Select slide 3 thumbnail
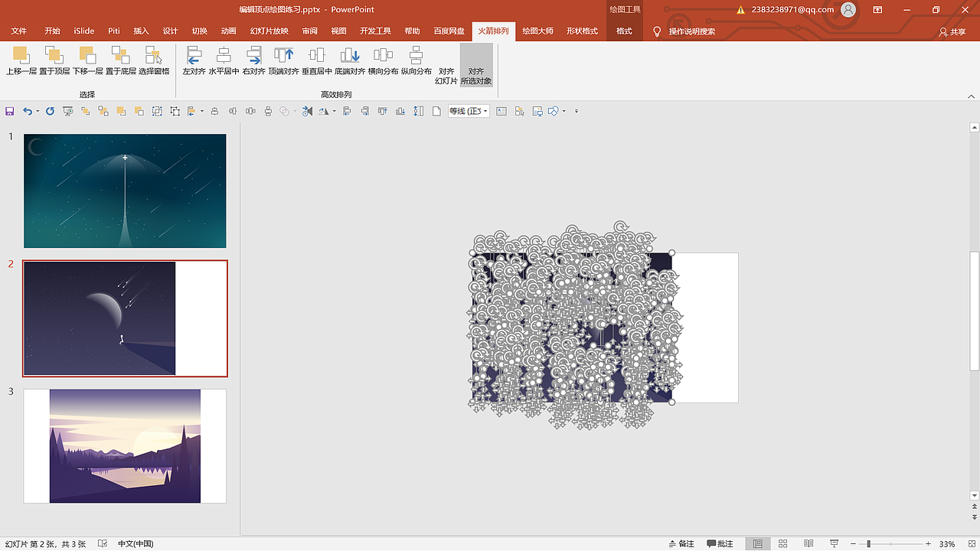980x551 pixels. [125, 446]
